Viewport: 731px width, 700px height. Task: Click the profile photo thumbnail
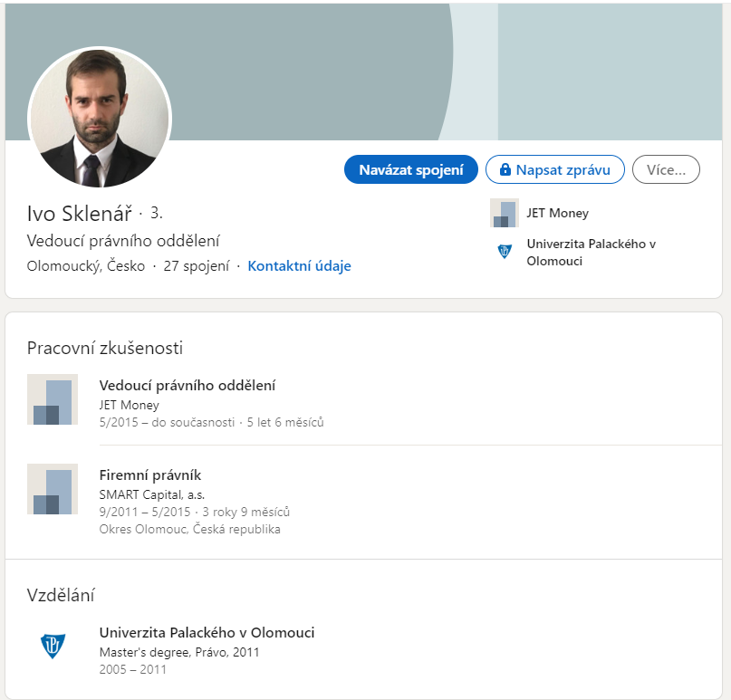click(100, 117)
